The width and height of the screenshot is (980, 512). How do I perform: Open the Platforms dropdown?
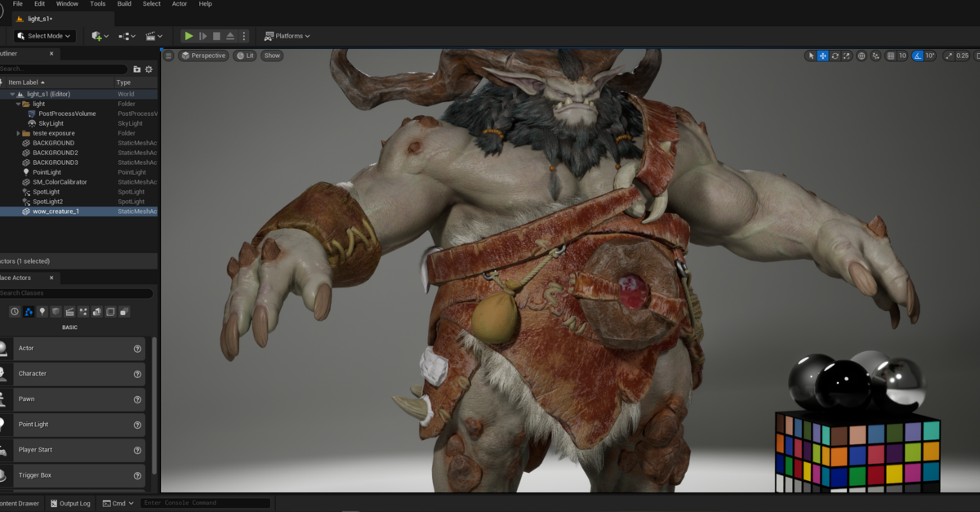point(287,36)
